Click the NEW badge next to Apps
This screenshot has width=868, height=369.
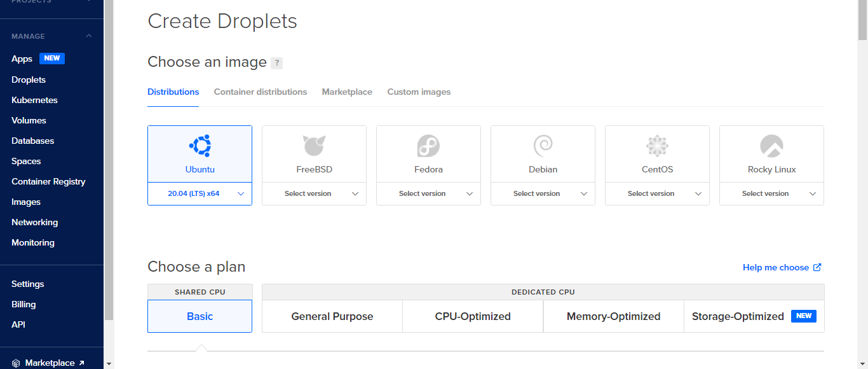pyautogui.click(x=52, y=59)
